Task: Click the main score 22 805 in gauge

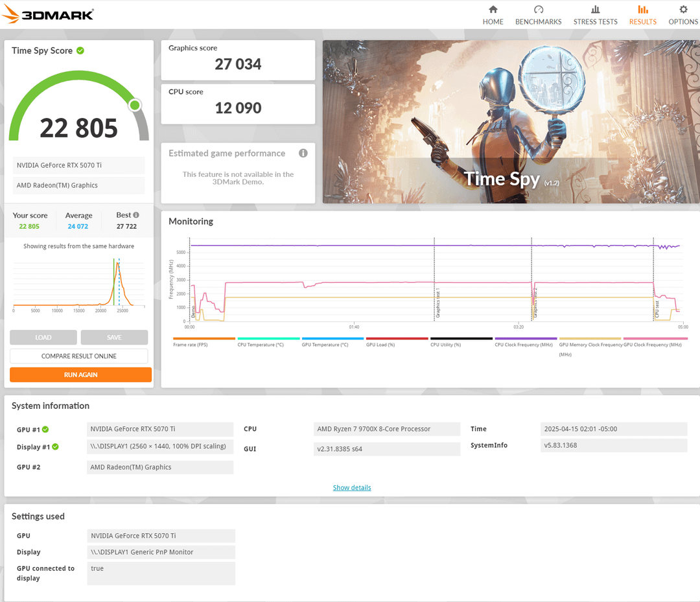Action: coord(78,128)
